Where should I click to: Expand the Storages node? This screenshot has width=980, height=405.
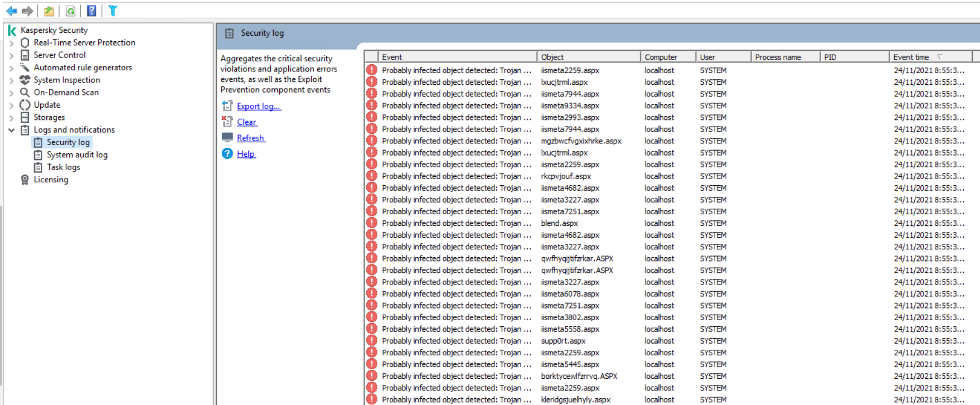(11, 117)
